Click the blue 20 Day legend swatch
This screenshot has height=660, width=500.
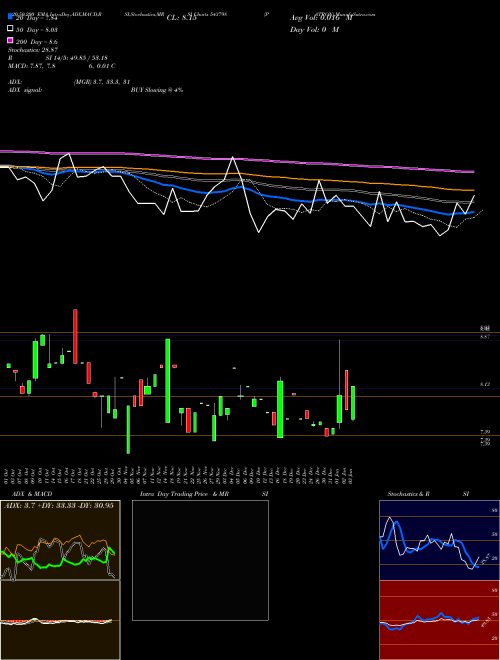tap(11, 17)
